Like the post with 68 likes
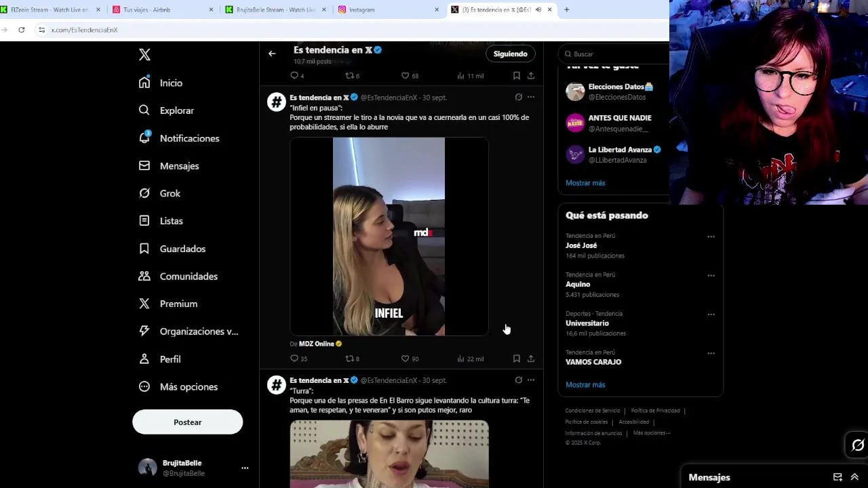This screenshot has width=868, height=488. click(410, 76)
